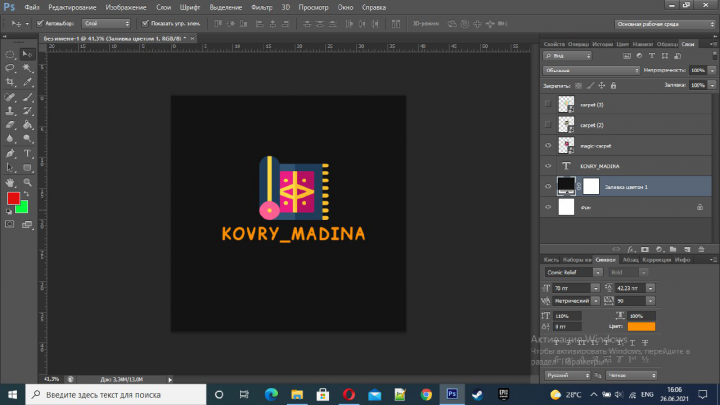Select the Move tool

[28, 54]
